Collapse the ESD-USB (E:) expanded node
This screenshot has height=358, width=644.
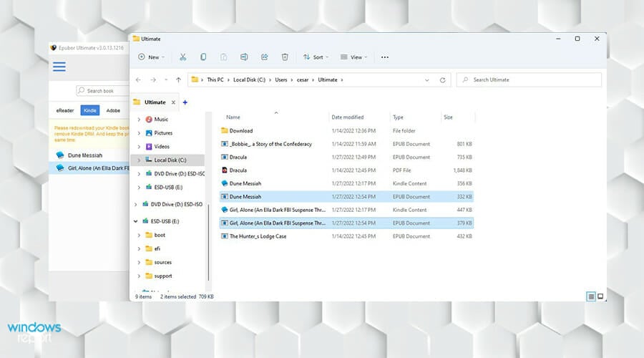coord(135,221)
